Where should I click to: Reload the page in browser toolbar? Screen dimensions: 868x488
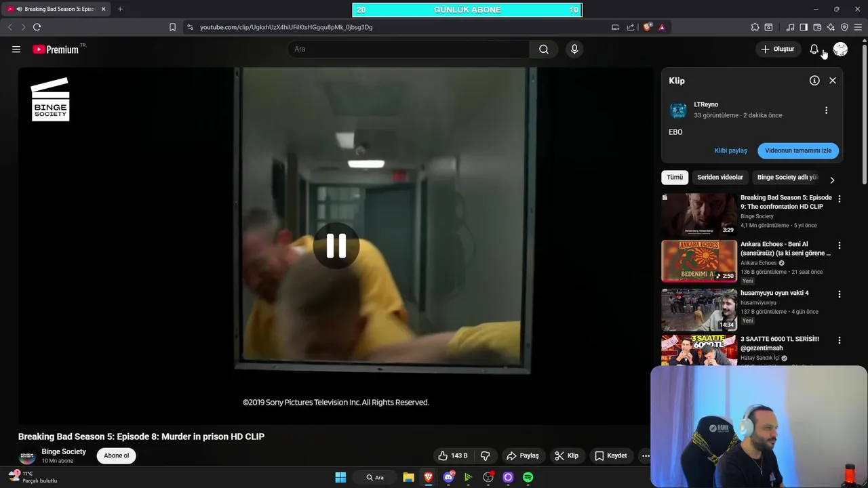pyautogui.click(x=37, y=27)
